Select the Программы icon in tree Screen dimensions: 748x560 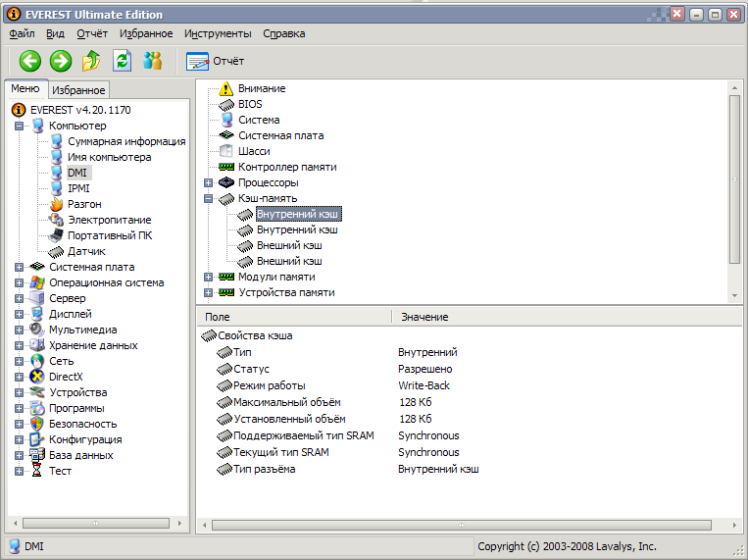click(37, 408)
